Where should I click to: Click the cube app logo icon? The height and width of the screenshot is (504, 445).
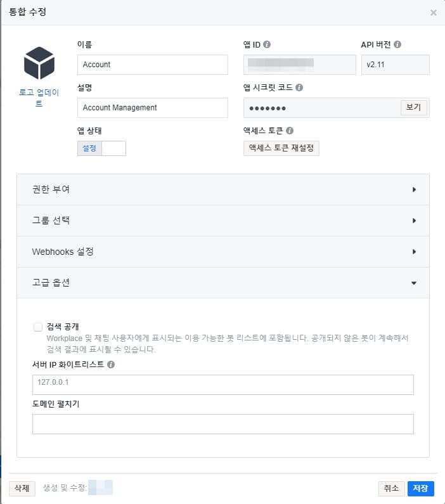click(39, 63)
